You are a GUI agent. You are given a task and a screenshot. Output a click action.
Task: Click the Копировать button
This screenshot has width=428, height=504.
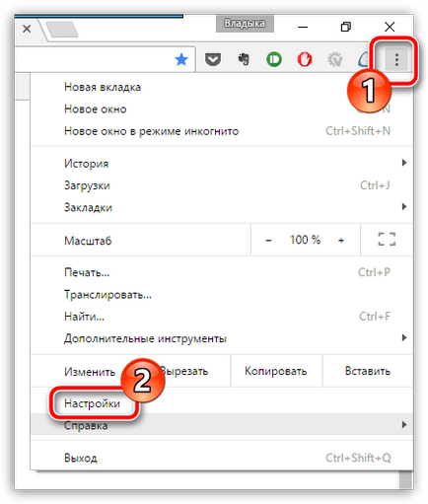point(276,371)
